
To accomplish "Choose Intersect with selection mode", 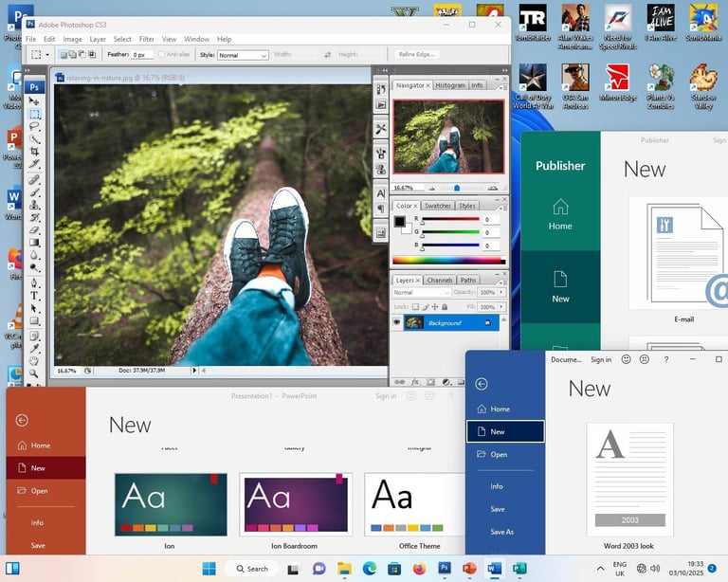I will click(92, 55).
